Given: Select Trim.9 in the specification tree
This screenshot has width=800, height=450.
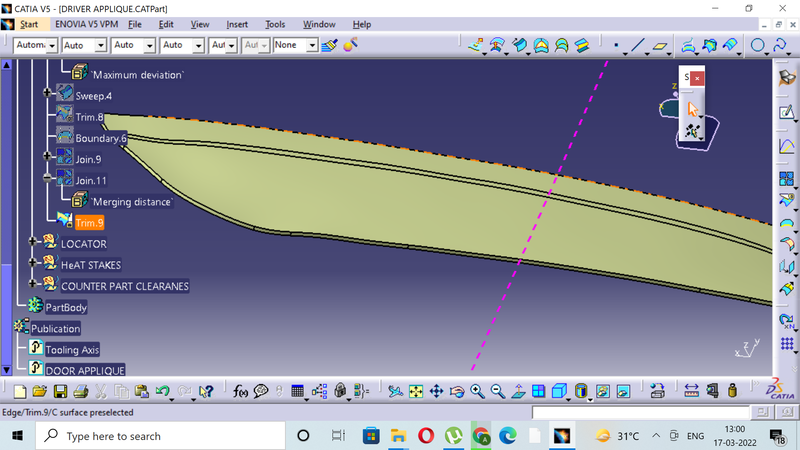Looking at the screenshot, I should 89,223.
